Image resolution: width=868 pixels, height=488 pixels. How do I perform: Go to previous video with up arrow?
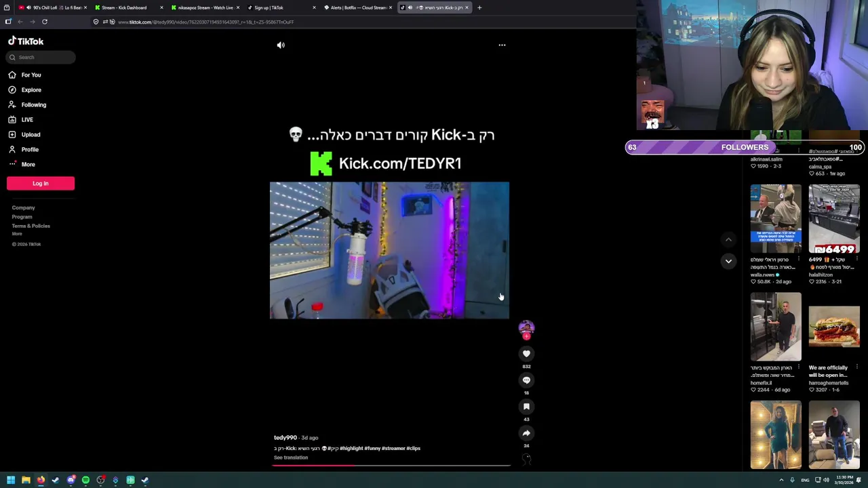point(728,239)
